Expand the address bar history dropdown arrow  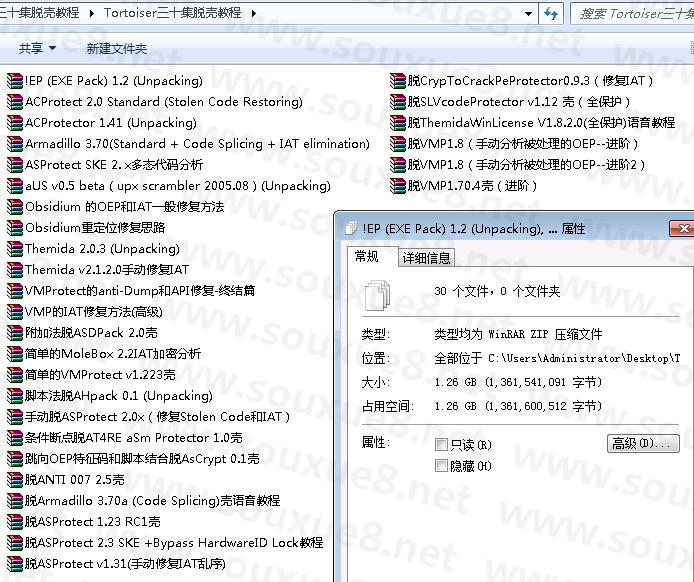[528, 13]
